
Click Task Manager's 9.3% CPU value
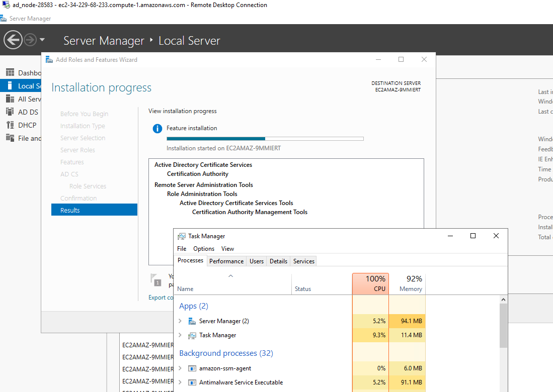tap(371, 335)
